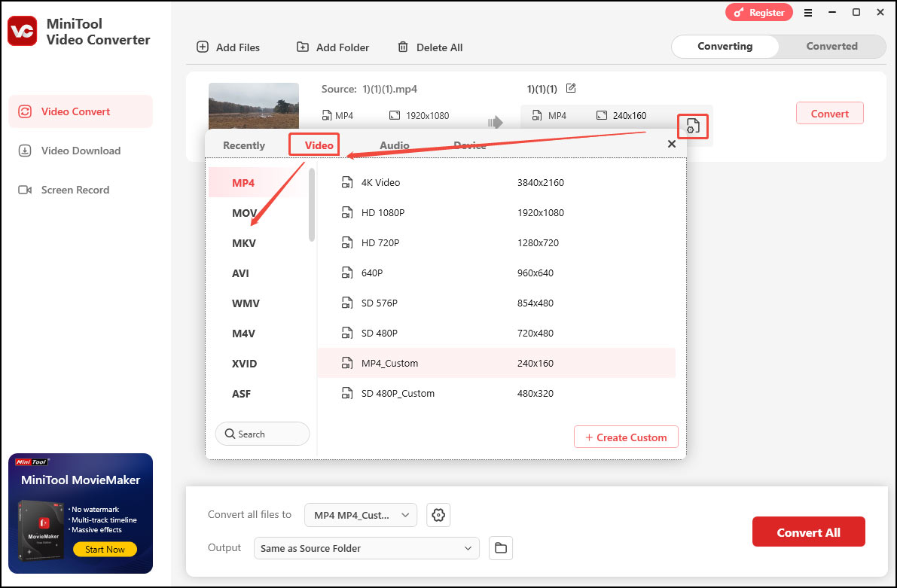Click the edit output name pencil icon
Screen dimensions: 897x588
click(570, 88)
